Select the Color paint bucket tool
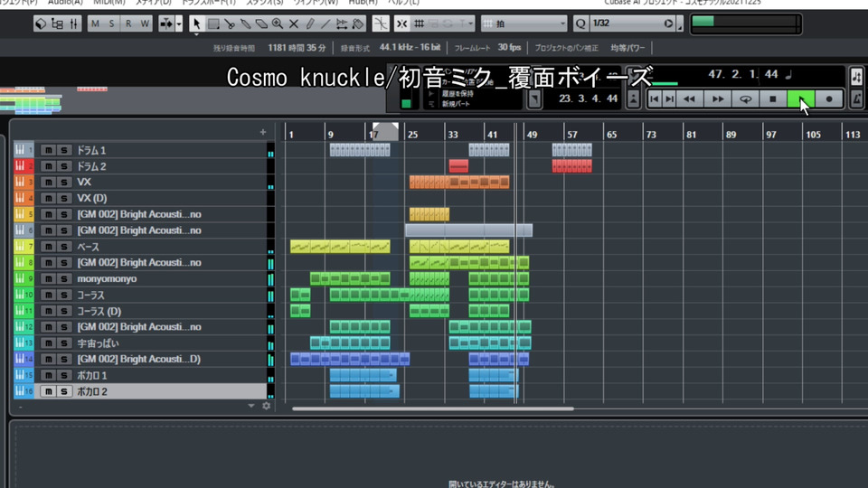 (358, 23)
